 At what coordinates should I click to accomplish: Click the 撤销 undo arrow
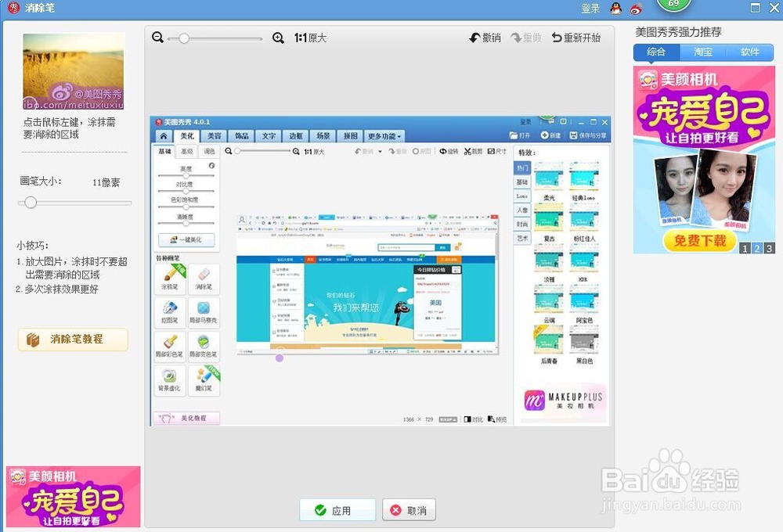tap(485, 38)
